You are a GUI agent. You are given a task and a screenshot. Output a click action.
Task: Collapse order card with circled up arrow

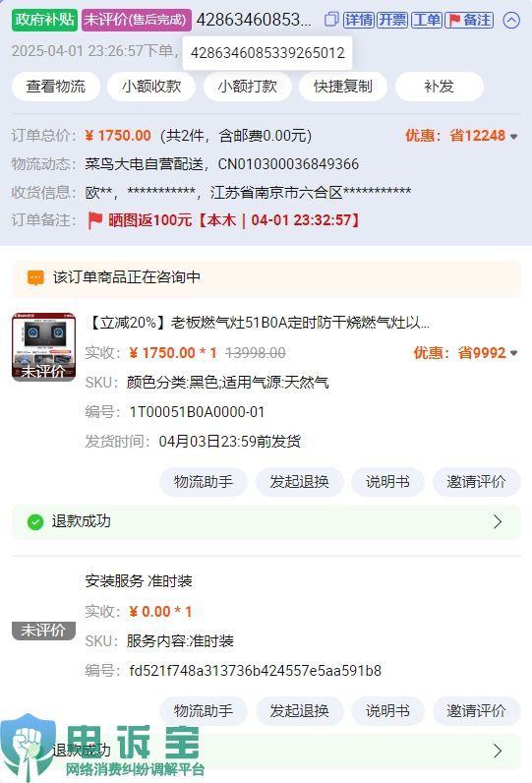511,20
